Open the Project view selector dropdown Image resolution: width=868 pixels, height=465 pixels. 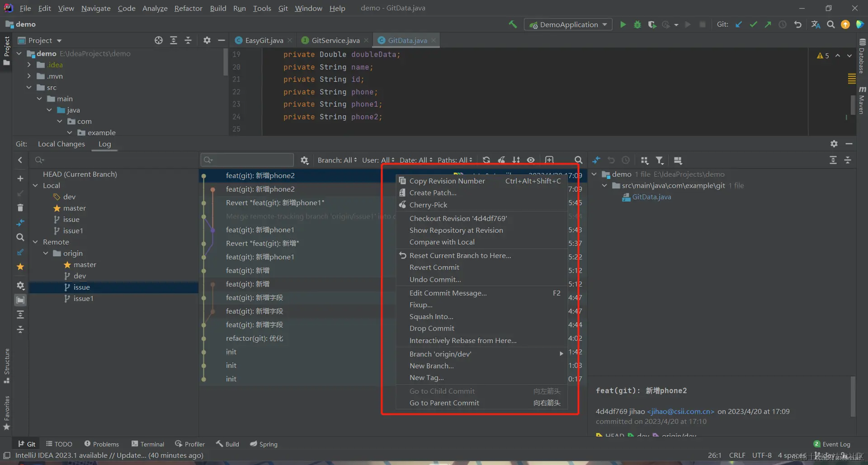pos(40,40)
